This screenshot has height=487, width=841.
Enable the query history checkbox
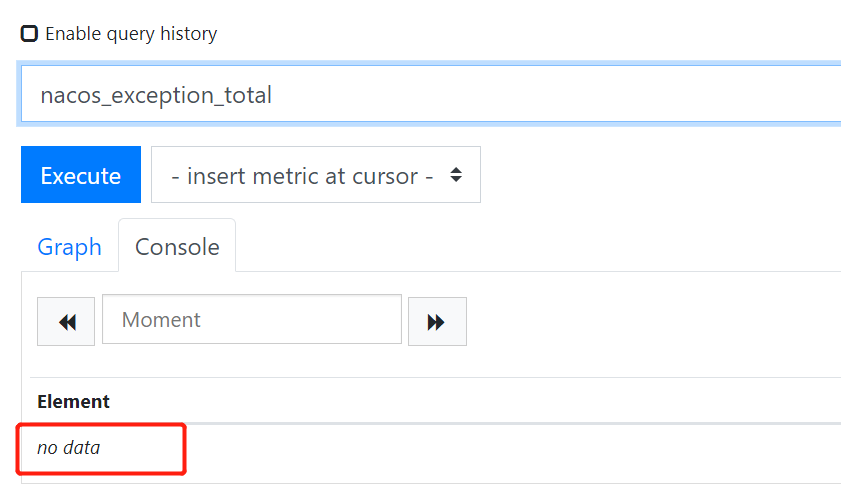click(x=29, y=33)
